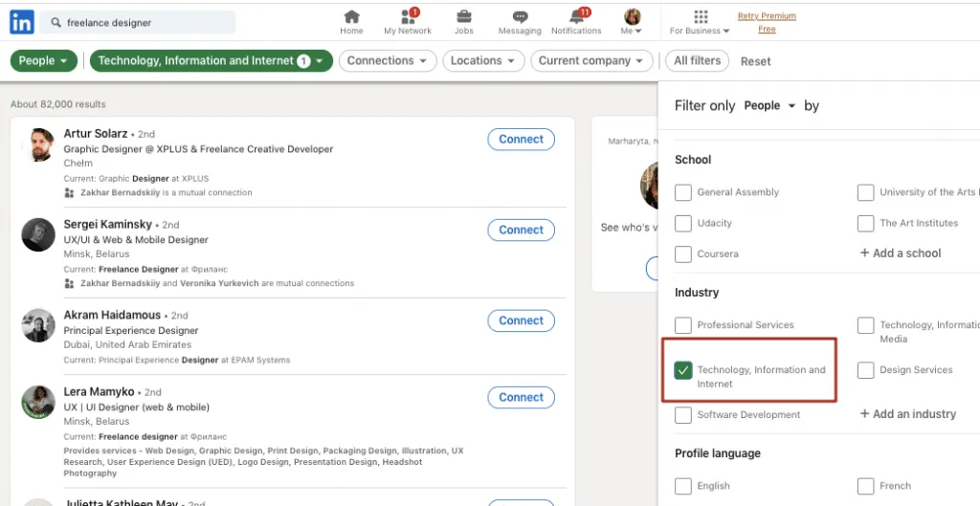980x506 pixels.
Task: Click the About 82,000 results text
Action: point(58,104)
